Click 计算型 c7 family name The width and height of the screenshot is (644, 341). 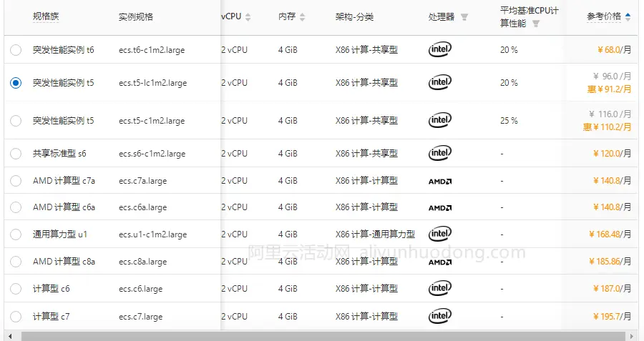coord(52,317)
